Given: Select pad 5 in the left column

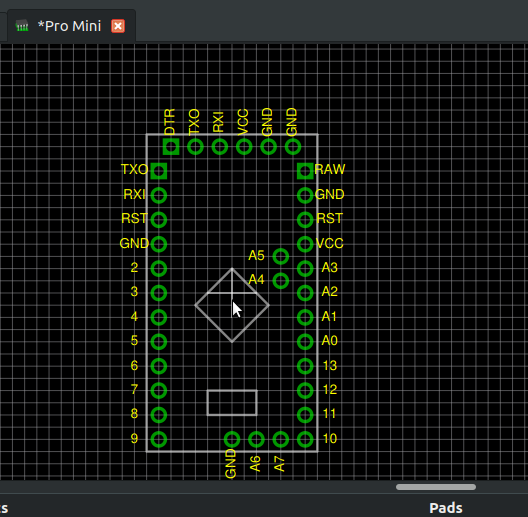Looking at the screenshot, I should coord(159,342).
